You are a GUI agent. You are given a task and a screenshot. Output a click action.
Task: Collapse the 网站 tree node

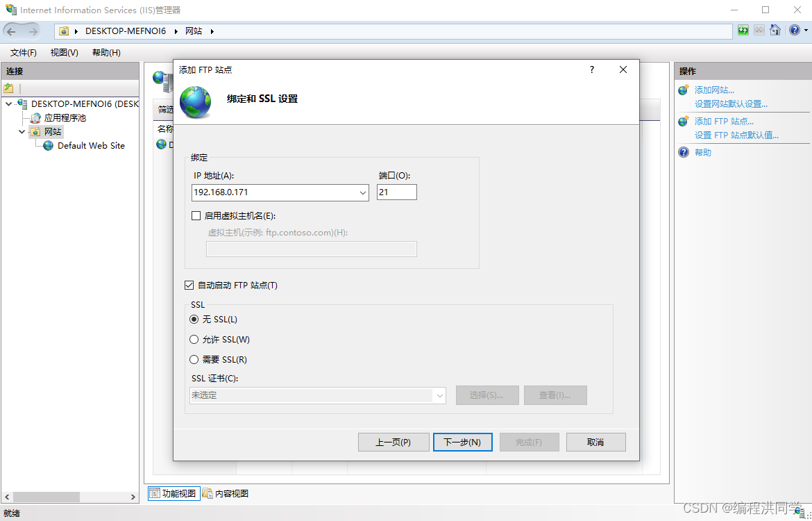tap(22, 132)
